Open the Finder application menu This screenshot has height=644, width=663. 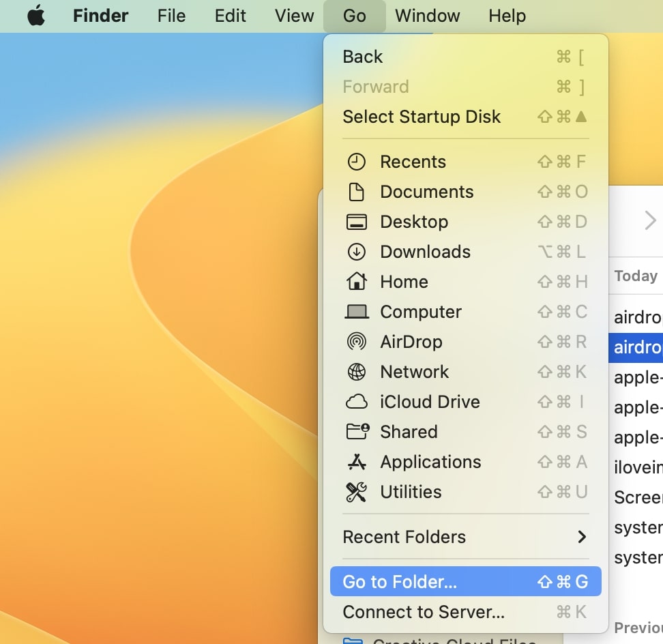101,16
